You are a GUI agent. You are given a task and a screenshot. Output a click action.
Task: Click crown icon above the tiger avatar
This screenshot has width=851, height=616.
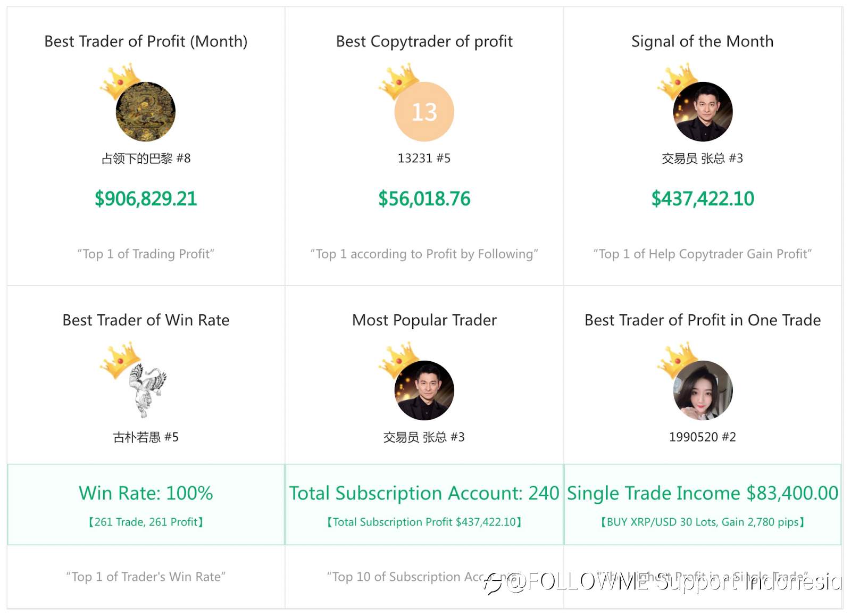point(120,359)
